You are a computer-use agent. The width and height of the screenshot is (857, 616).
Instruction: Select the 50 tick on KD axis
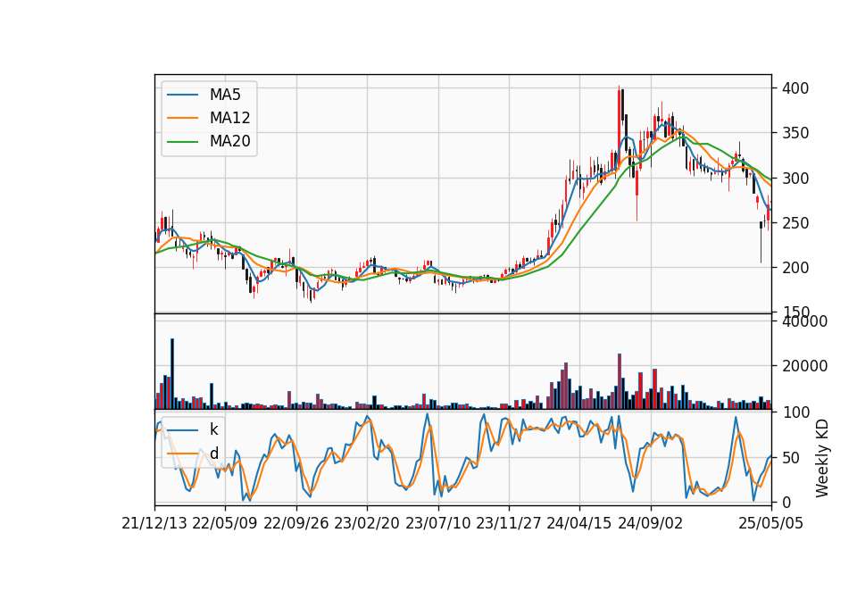tap(790, 457)
